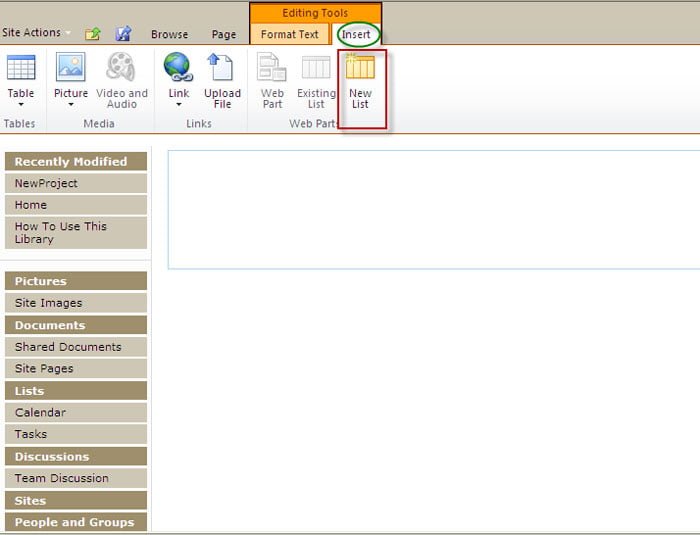Open the NewProject link
This screenshot has width=700, height=535.
tap(76, 183)
